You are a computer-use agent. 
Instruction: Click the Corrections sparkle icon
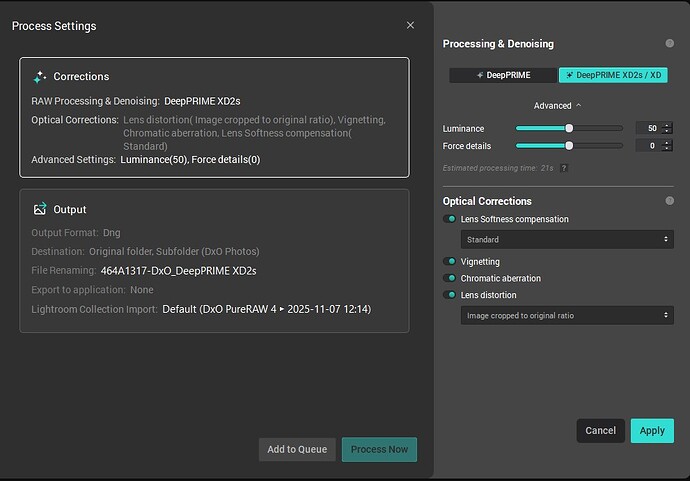click(40, 77)
